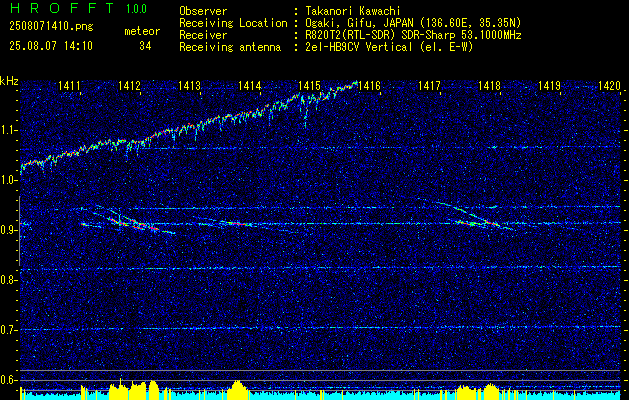The width and height of the screenshot is (629, 400).
Task: Click the 1.0 kHz axis label
Action: pyautogui.click(x=9, y=181)
